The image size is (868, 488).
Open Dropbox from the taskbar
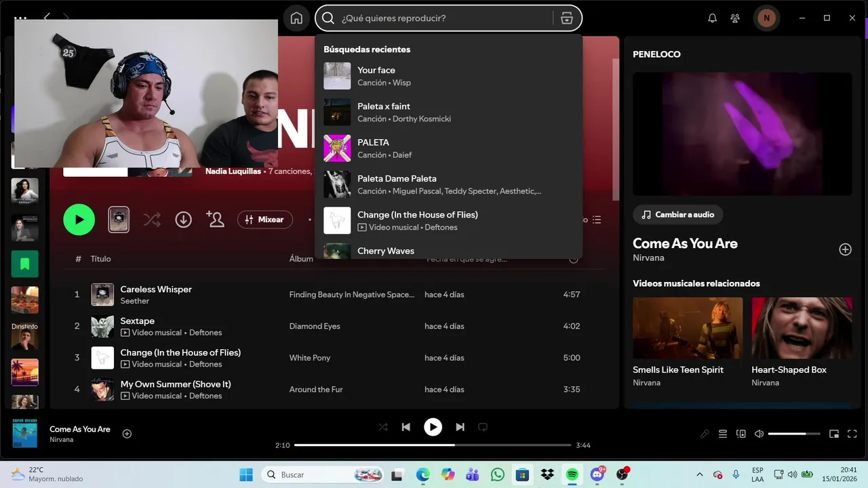547,474
